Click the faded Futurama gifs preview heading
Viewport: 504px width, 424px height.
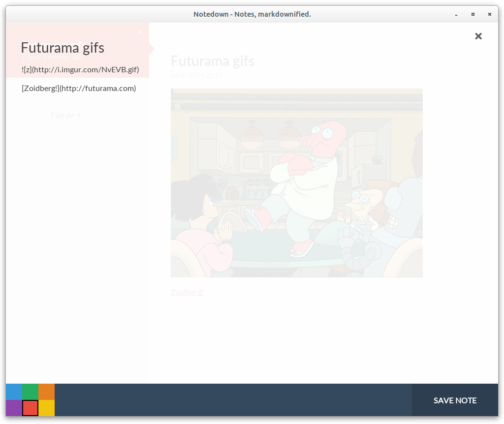pos(213,61)
